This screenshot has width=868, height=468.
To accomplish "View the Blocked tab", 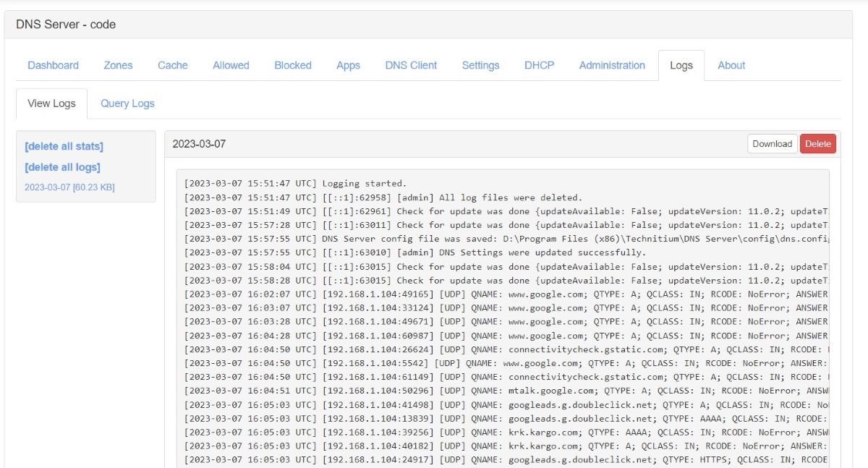I will point(292,65).
